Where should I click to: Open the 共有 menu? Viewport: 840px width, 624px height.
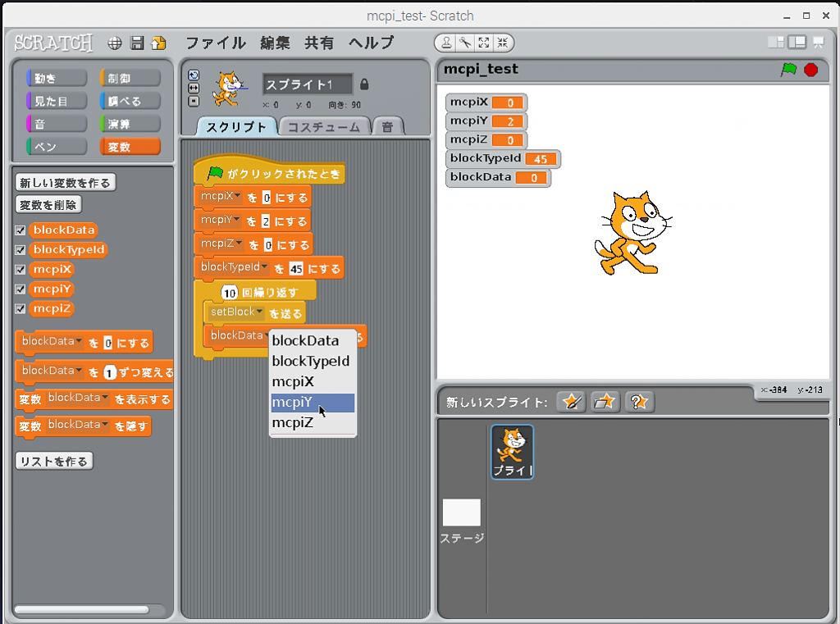[319, 43]
